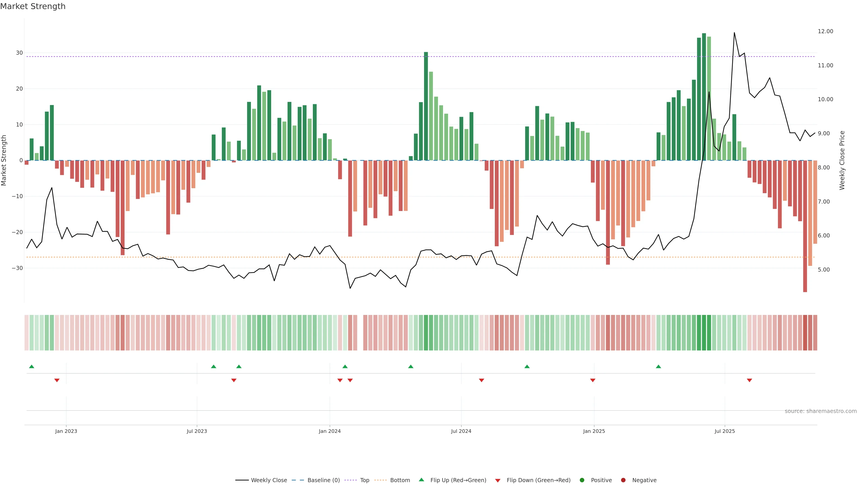The image size is (868, 488).
Task: Click green flip-up triangle in spring 2025
Action: click(x=658, y=366)
